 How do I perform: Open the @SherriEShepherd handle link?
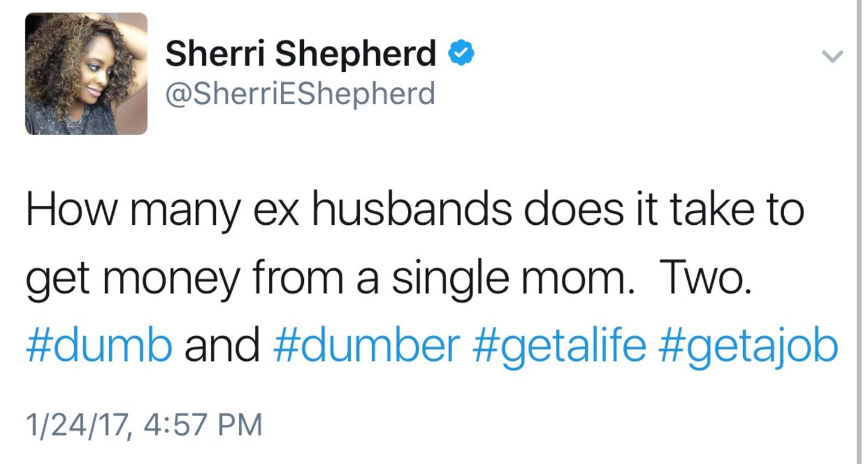click(300, 93)
